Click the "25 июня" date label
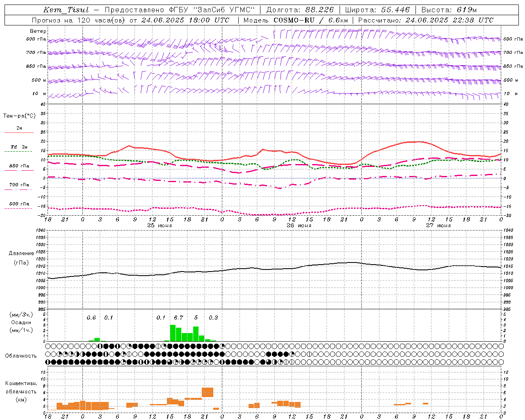The image size is (525, 420). (x=160, y=225)
